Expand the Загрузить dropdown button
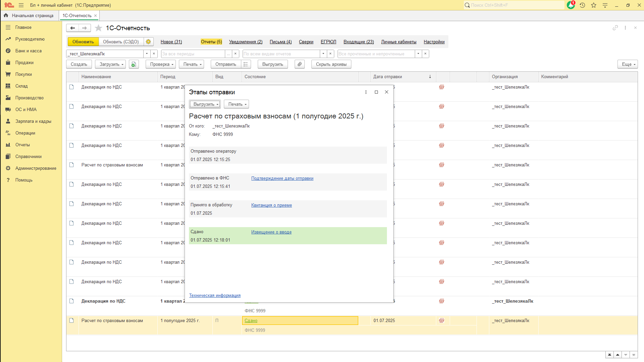Screen dimensions: 644x362 point(110,64)
